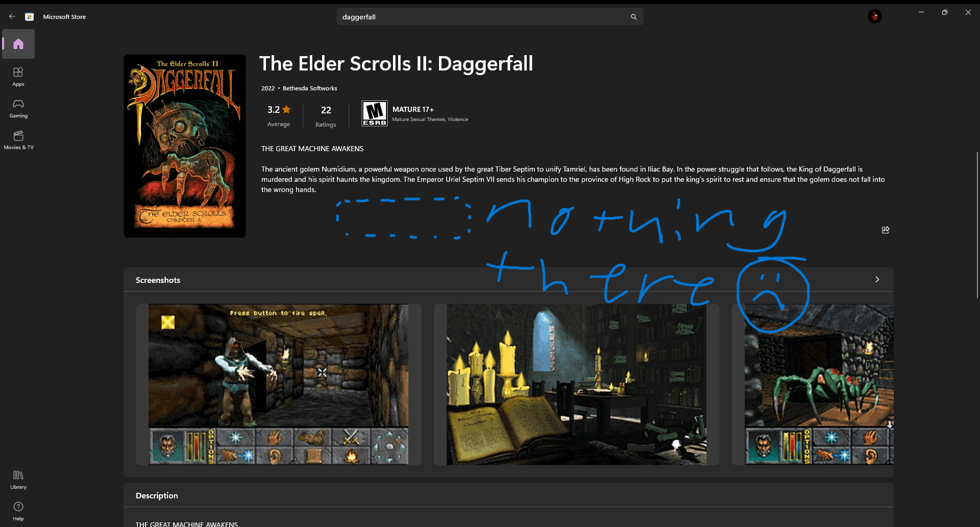This screenshot has width=980, height=527.
Task: Click the search box containing daggerfall
Action: (489, 17)
